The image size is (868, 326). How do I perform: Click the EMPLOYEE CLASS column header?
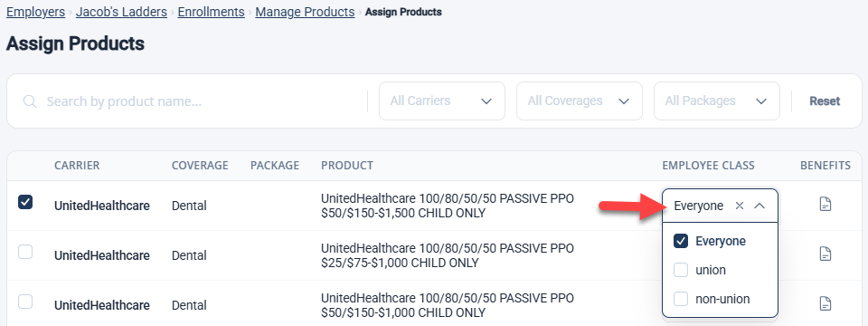coord(708,165)
